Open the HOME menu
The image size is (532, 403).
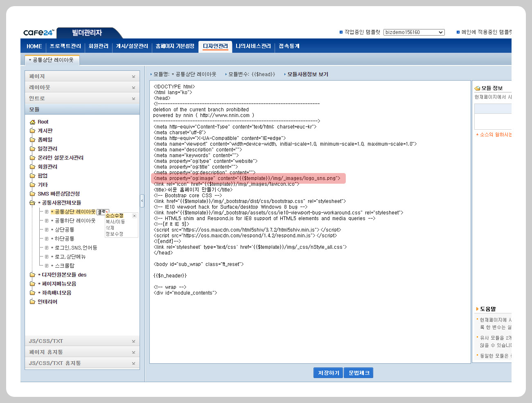click(x=34, y=46)
